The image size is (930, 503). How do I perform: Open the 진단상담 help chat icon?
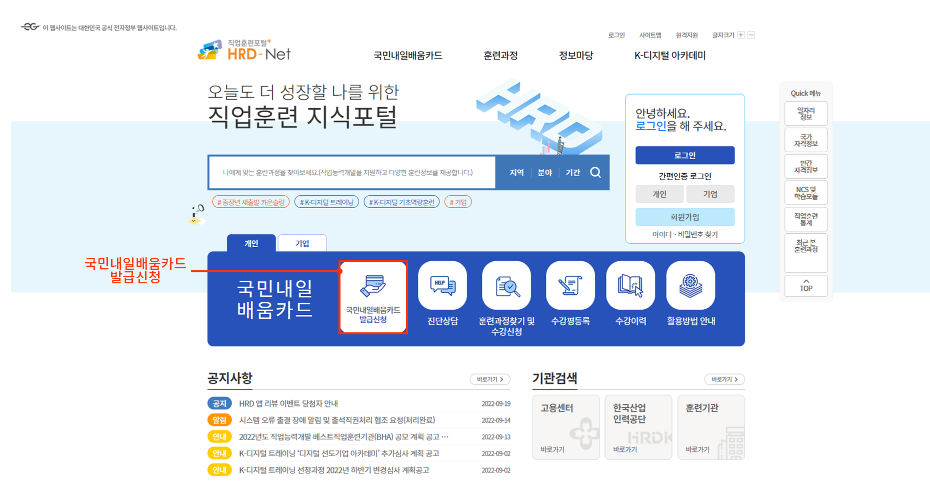[x=442, y=286]
